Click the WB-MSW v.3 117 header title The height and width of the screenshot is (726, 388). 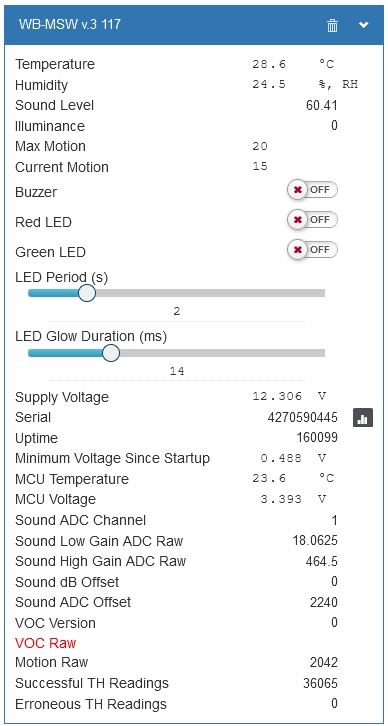[x=69, y=25]
